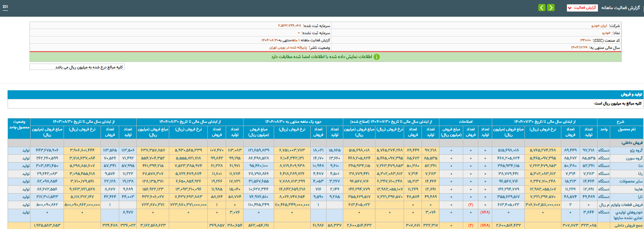Switch language with the EN link
Image resolution: width=644 pixels, height=229 pixels.
5,7
